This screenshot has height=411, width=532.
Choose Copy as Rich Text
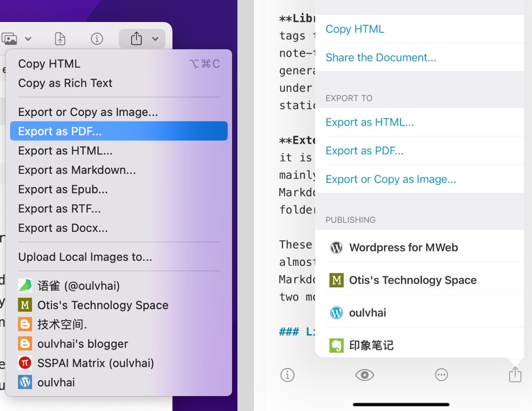65,83
